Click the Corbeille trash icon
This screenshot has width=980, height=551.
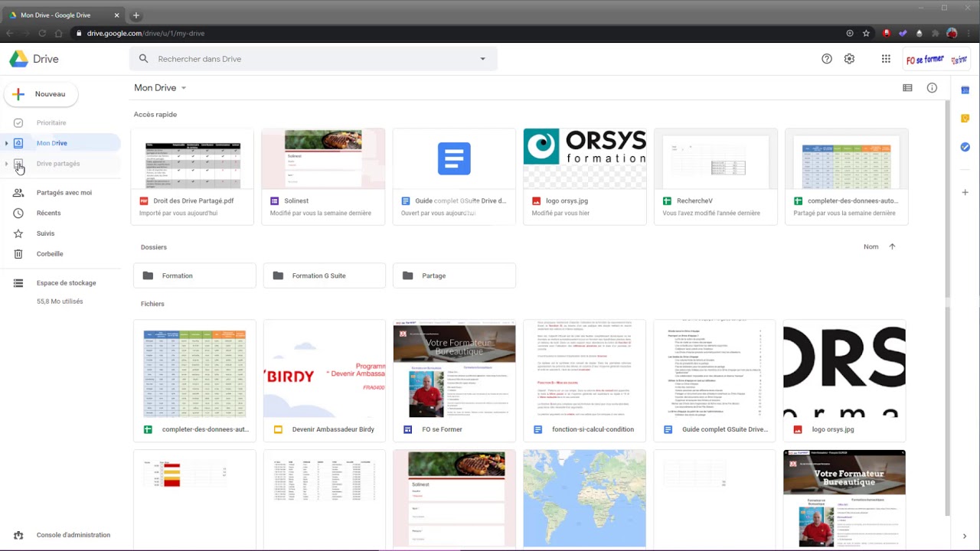[x=18, y=254]
